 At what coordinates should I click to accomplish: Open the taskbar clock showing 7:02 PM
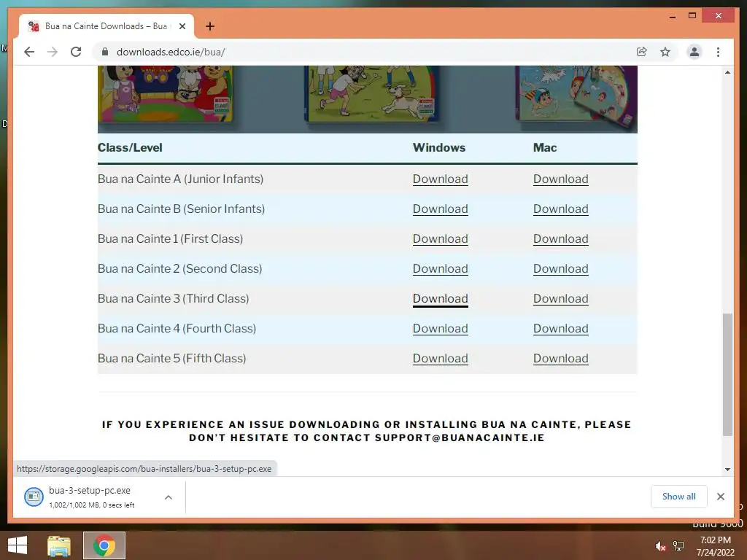(x=715, y=546)
